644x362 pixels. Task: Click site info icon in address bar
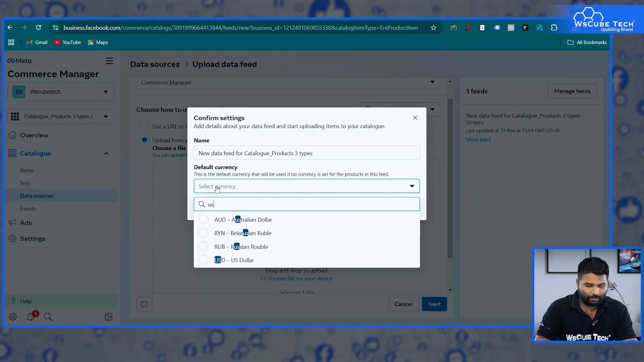[55, 28]
